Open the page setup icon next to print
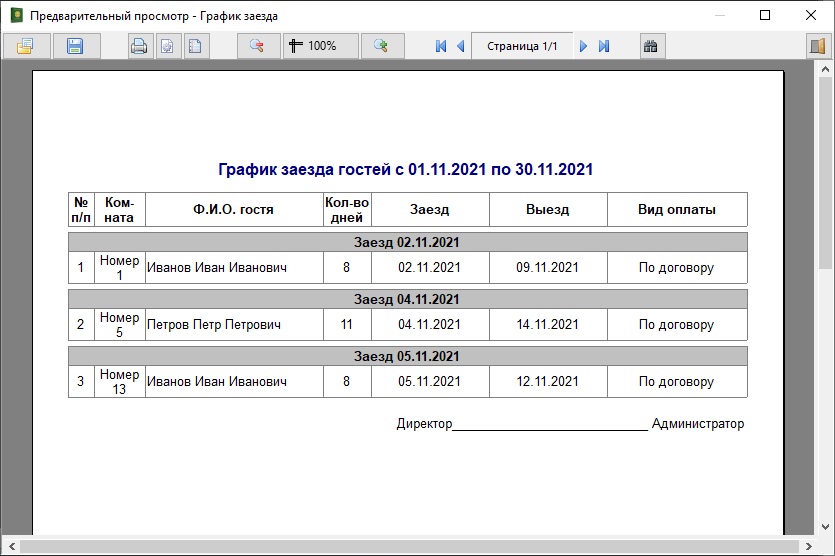 point(168,46)
